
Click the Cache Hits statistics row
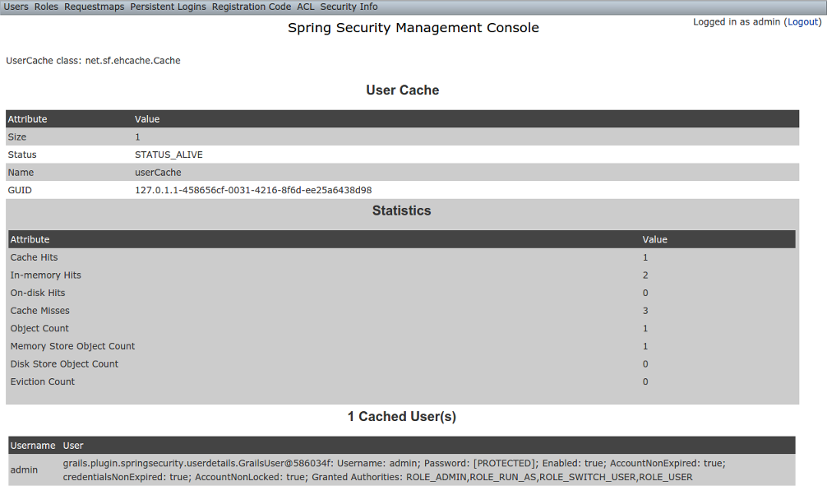coord(34,257)
